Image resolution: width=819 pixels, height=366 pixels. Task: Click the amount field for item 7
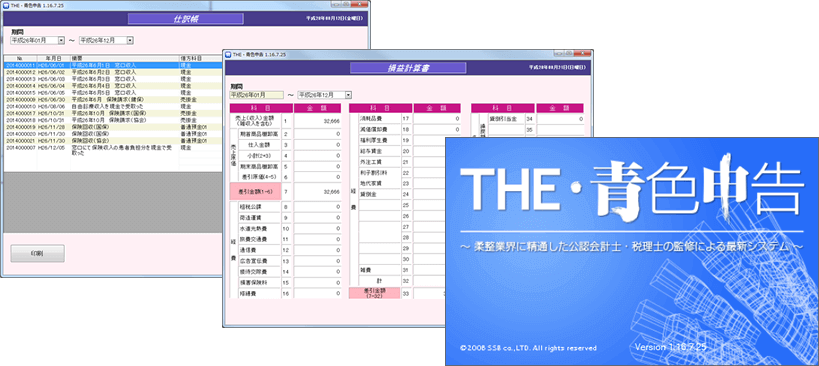tap(318, 192)
